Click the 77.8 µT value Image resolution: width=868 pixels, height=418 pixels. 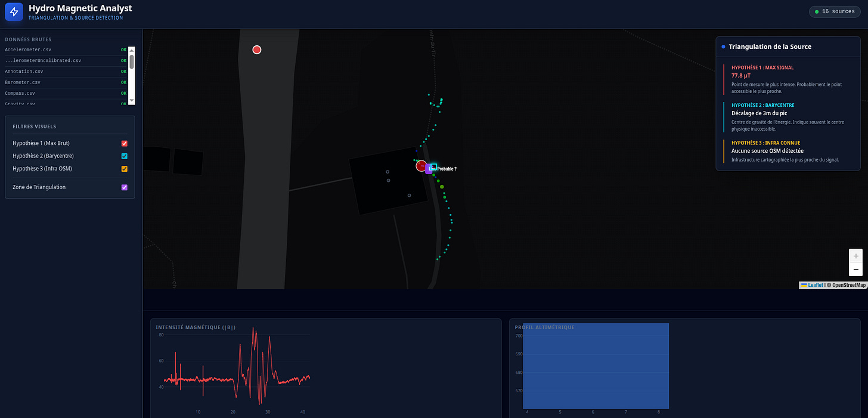(740, 76)
